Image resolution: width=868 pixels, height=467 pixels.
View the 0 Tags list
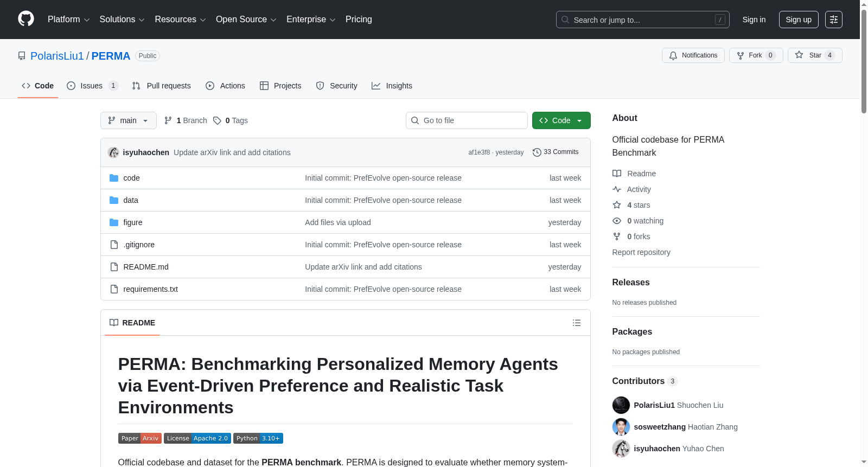coord(231,120)
